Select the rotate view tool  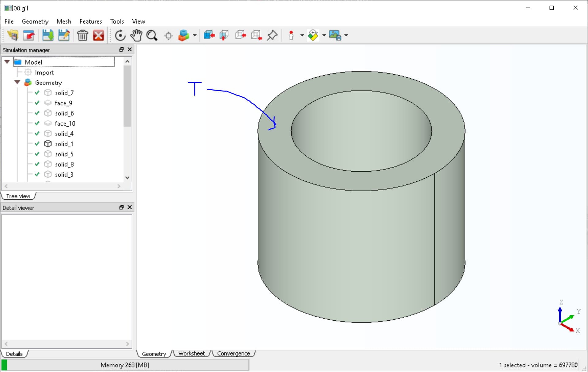click(x=120, y=35)
